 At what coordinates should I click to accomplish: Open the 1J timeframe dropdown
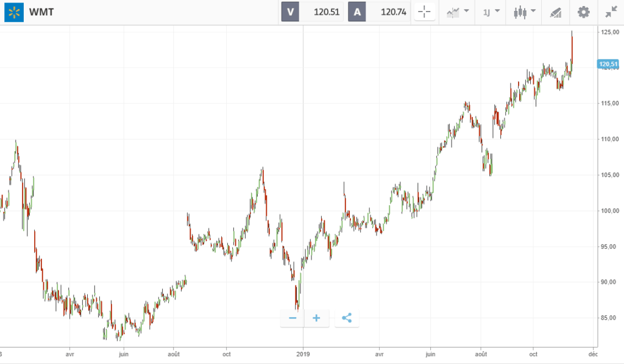(x=491, y=12)
